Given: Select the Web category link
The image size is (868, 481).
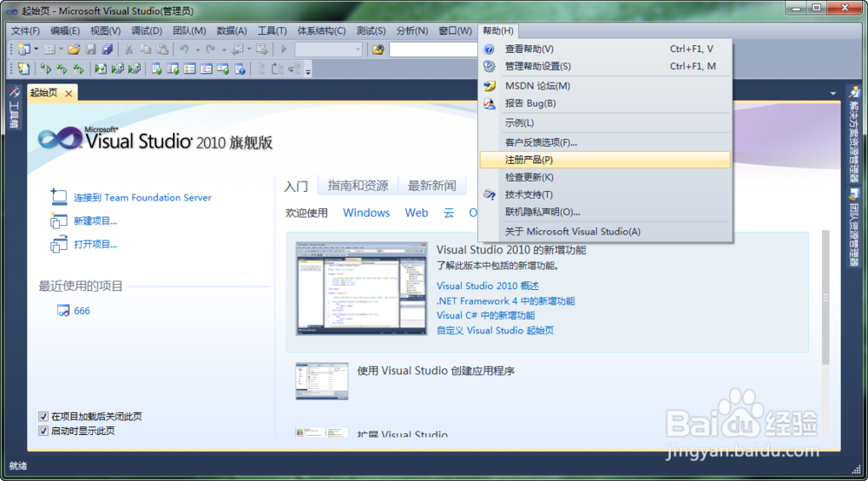Looking at the screenshot, I should [417, 213].
